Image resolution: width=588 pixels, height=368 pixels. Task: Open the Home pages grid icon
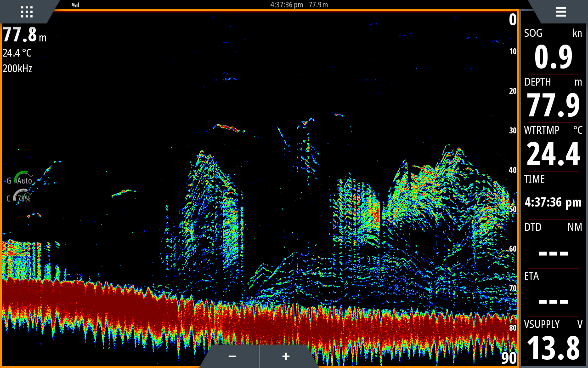point(27,12)
